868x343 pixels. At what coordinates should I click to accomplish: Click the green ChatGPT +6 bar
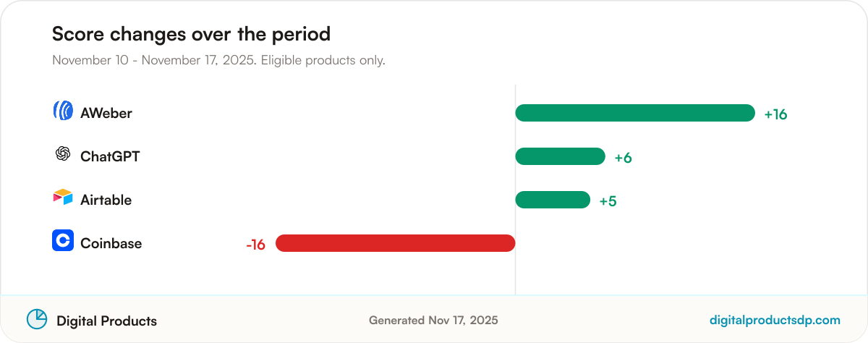pos(560,156)
